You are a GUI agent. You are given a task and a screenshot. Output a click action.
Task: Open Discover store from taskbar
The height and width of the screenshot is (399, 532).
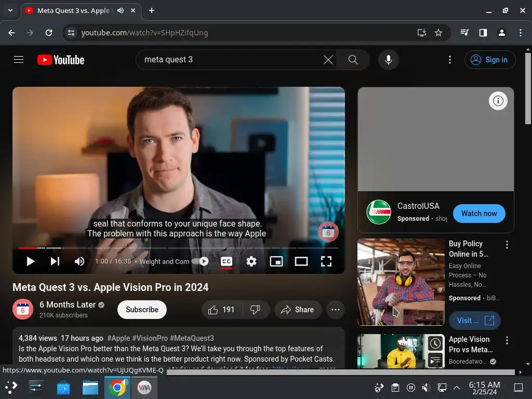[x=63, y=388]
